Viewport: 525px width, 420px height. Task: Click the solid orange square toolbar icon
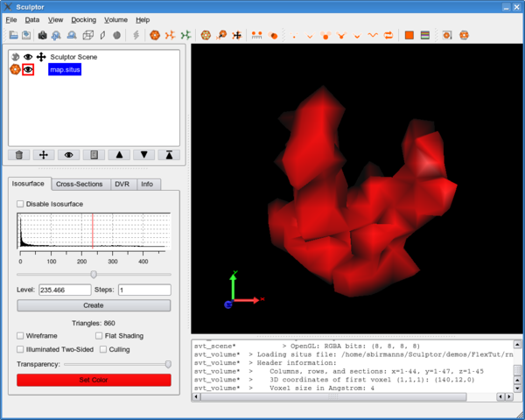click(x=409, y=35)
